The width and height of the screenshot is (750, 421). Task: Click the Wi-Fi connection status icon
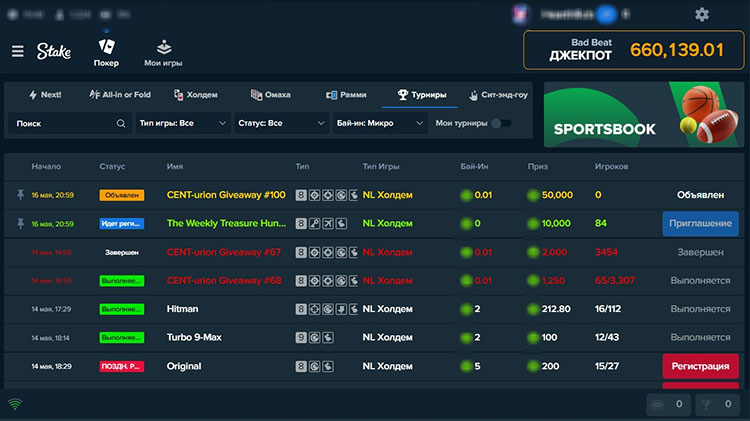(x=15, y=404)
